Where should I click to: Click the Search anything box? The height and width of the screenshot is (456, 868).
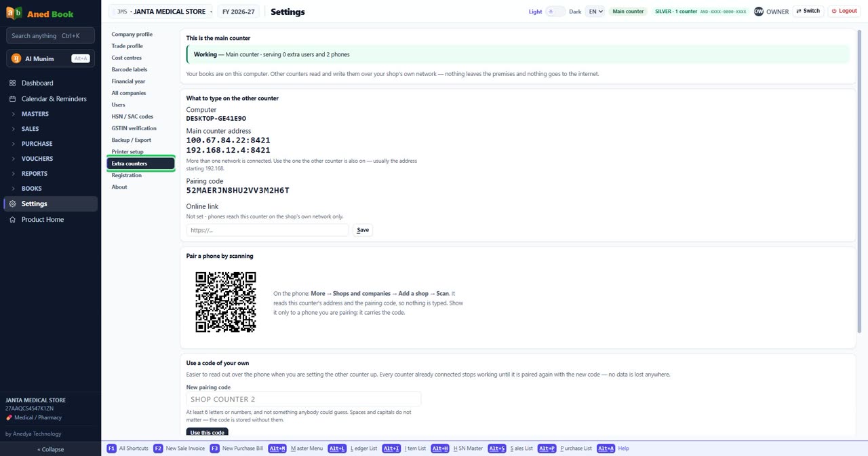tap(50, 35)
